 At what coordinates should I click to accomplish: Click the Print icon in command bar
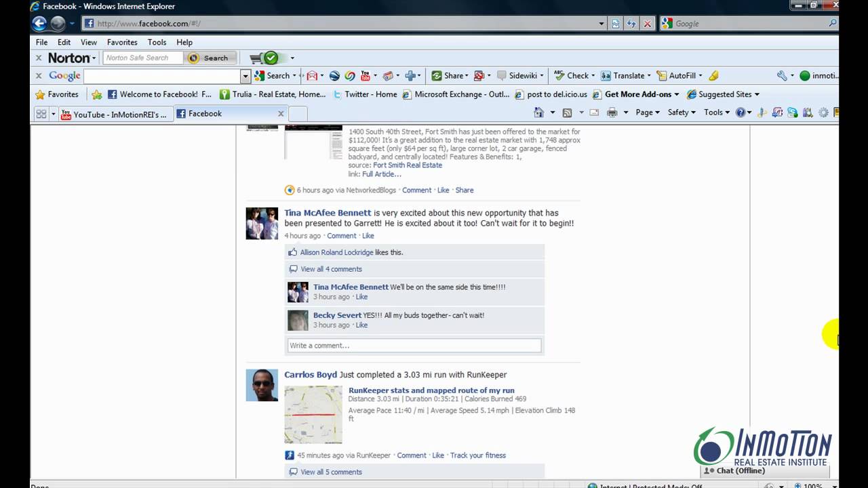coord(612,113)
